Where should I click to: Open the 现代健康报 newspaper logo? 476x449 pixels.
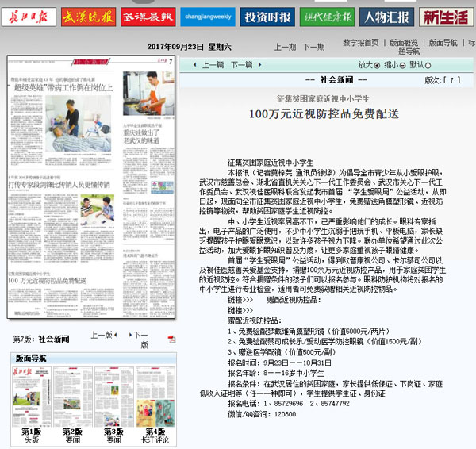[327, 17]
